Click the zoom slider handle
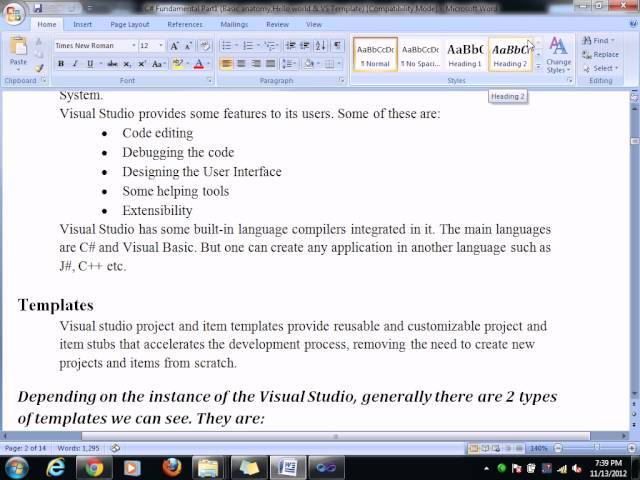This screenshot has height=480, width=640. coord(596,448)
